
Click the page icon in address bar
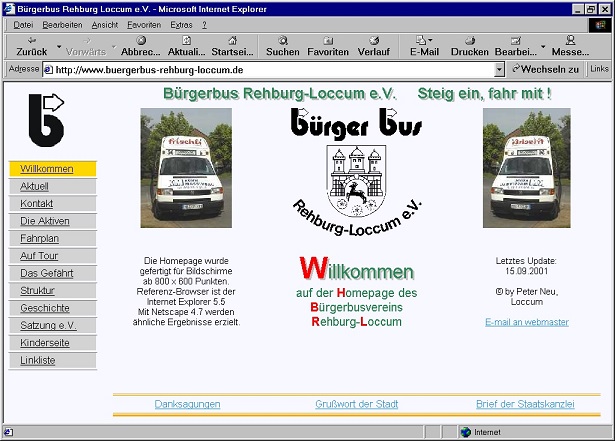[48, 70]
